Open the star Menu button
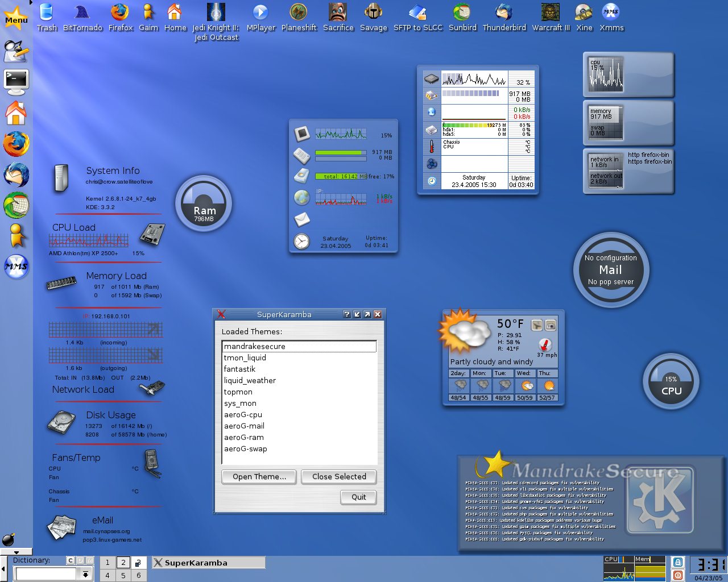 [x=16, y=19]
